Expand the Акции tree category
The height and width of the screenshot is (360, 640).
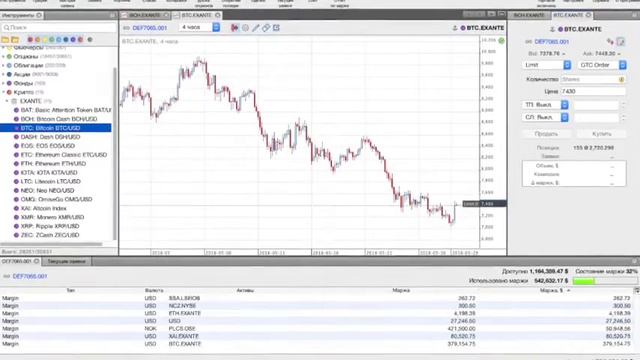coord(3,74)
